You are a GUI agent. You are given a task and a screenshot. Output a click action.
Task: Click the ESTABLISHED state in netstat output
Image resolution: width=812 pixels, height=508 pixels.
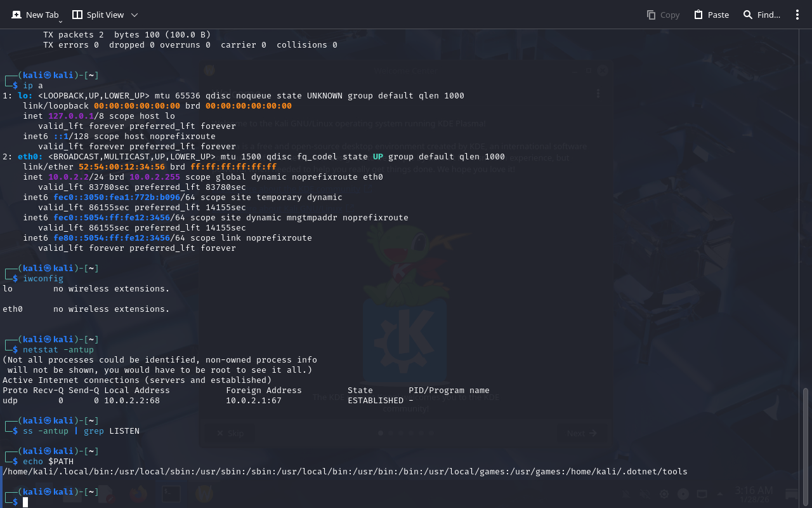376,401
